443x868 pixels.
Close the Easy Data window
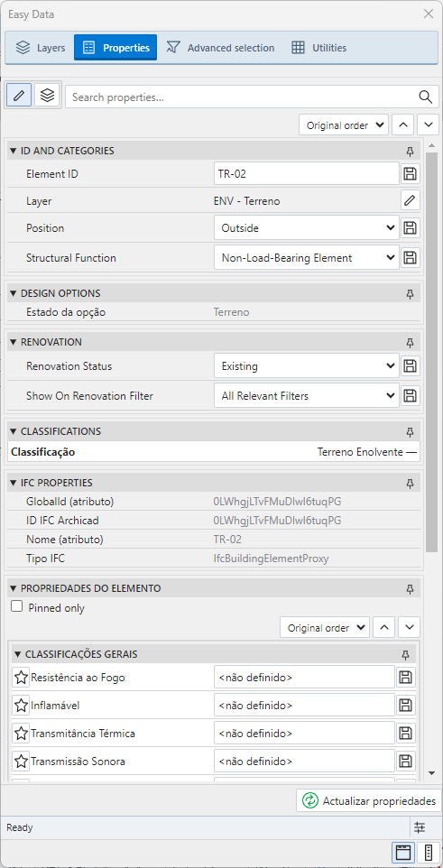(429, 14)
